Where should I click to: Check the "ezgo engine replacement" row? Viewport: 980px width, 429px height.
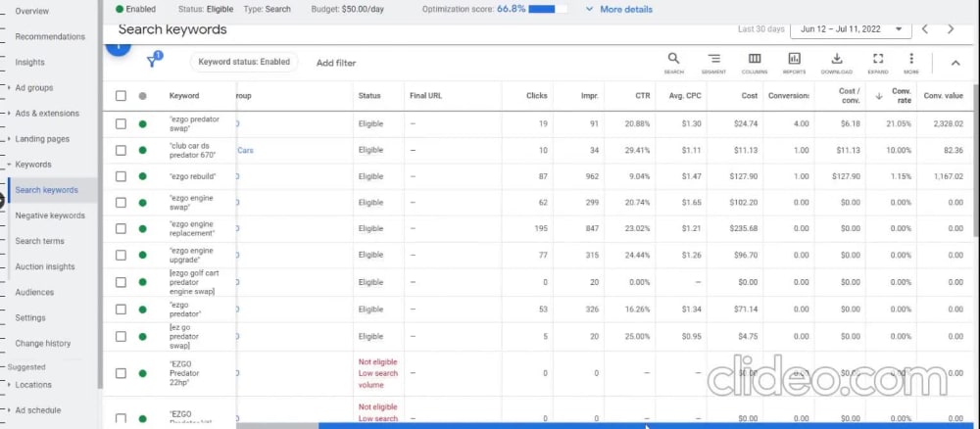pos(121,228)
